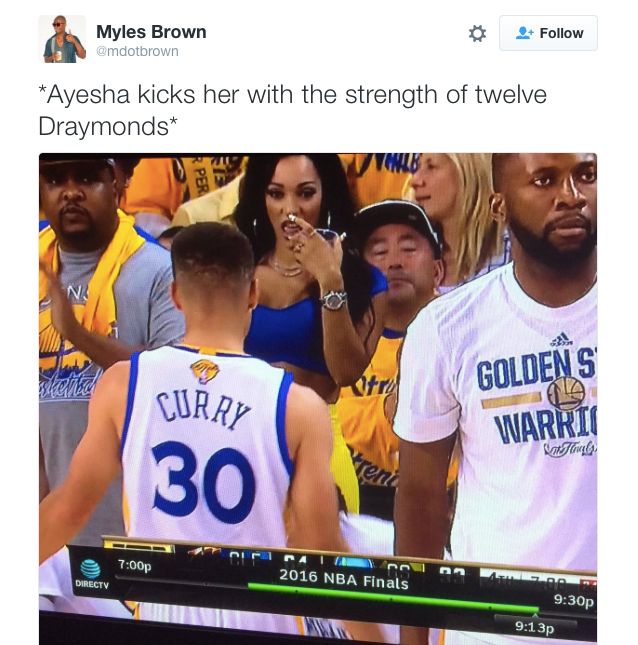
Task: Click the green playback progress bar
Action: 393,598
